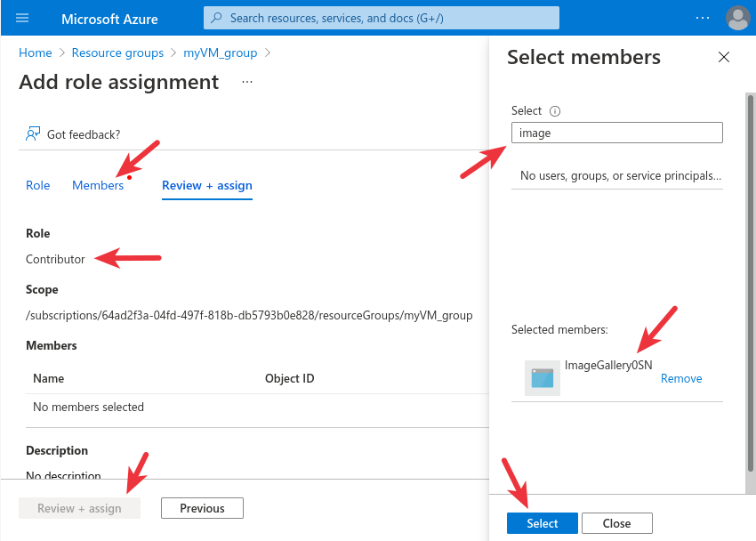Screen dimensions: 756x541
Task: Open the top bar ellipsis menu
Action: 703,18
